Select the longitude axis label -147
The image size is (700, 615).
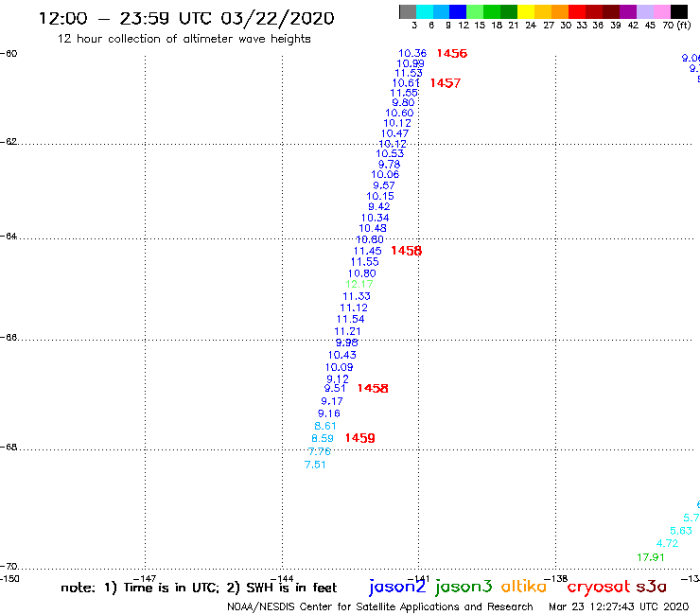pyautogui.click(x=145, y=578)
